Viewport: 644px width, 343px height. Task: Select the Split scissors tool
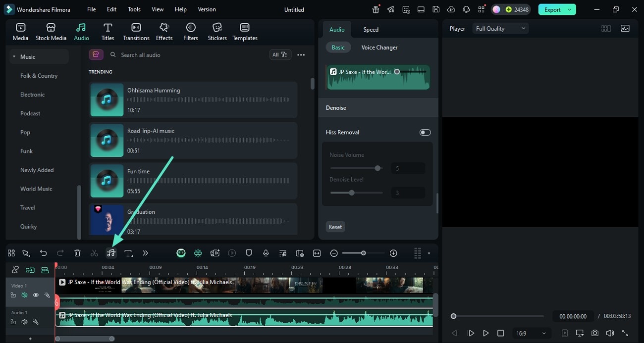coord(94,253)
